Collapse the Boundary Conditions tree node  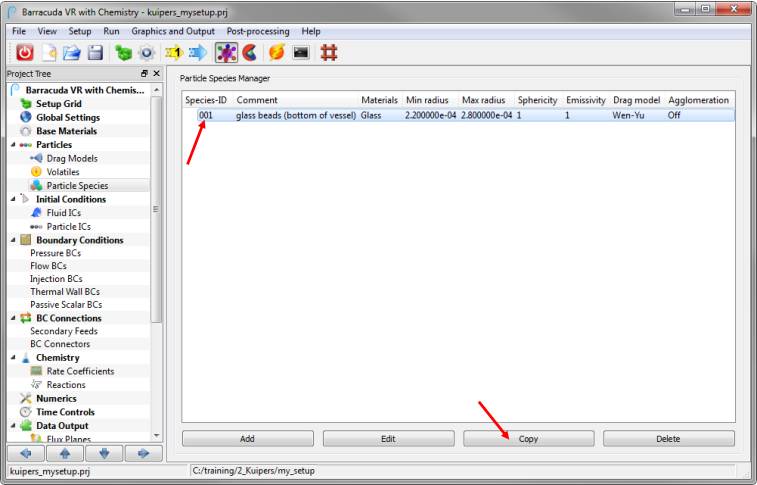tap(13, 240)
